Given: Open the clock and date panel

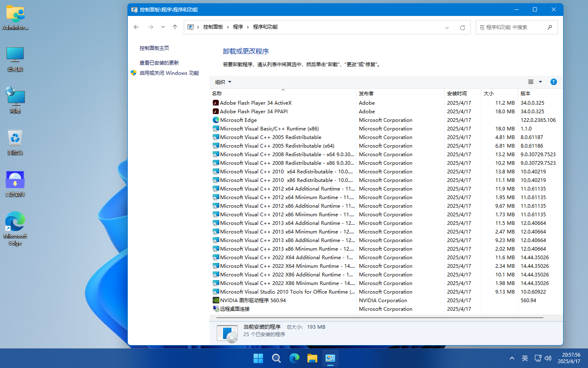Looking at the screenshot, I should (x=569, y=358).
